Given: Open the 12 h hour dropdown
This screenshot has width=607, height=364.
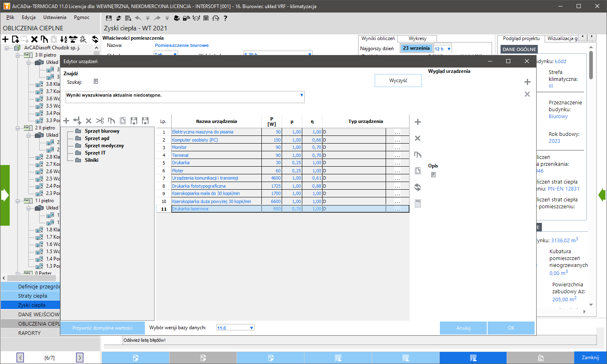Looking at the screenshot, I should (x=449, y=49).
